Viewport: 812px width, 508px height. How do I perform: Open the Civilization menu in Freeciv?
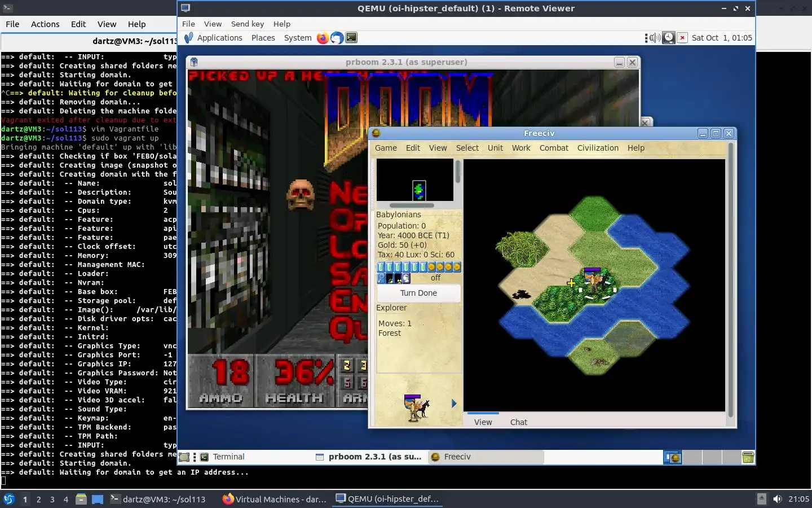pos(598,148)
